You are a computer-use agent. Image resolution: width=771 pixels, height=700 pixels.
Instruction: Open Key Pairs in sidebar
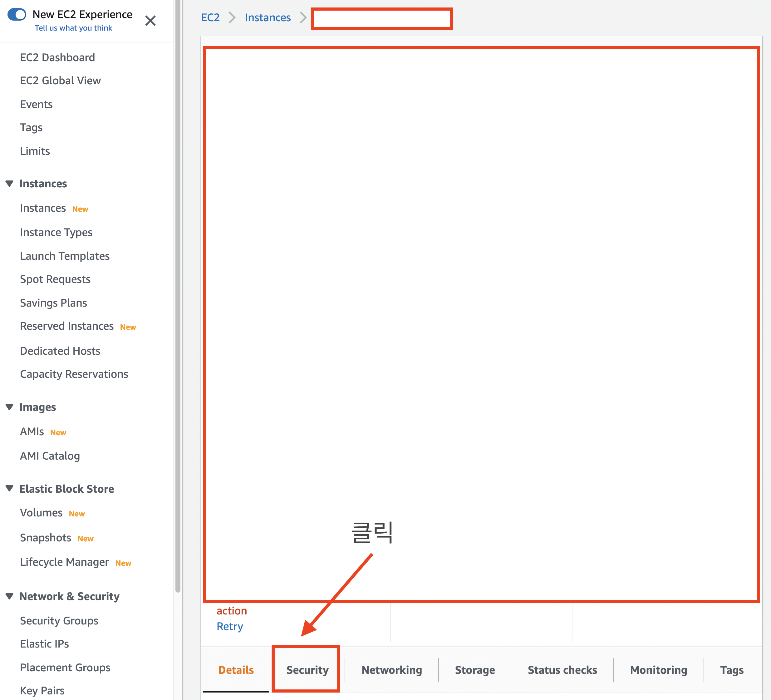pos(42,690)
